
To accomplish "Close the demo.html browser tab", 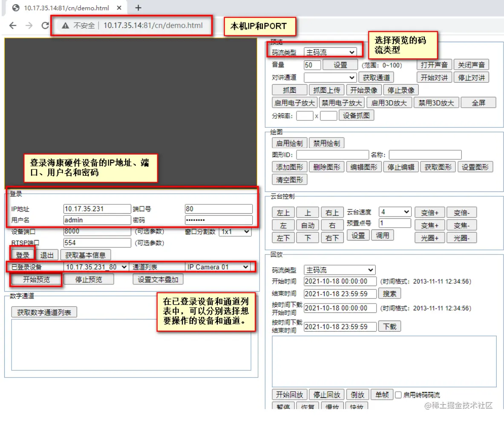I will pyautogui.click(x=119, y=8).
